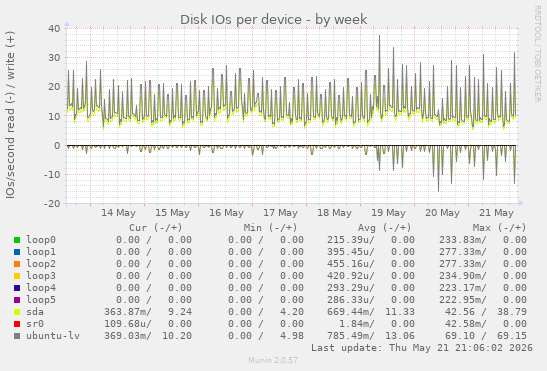Screen dimensions: 547x371
Task: Click the sda current write value 9.24
Action: point(180,312)
